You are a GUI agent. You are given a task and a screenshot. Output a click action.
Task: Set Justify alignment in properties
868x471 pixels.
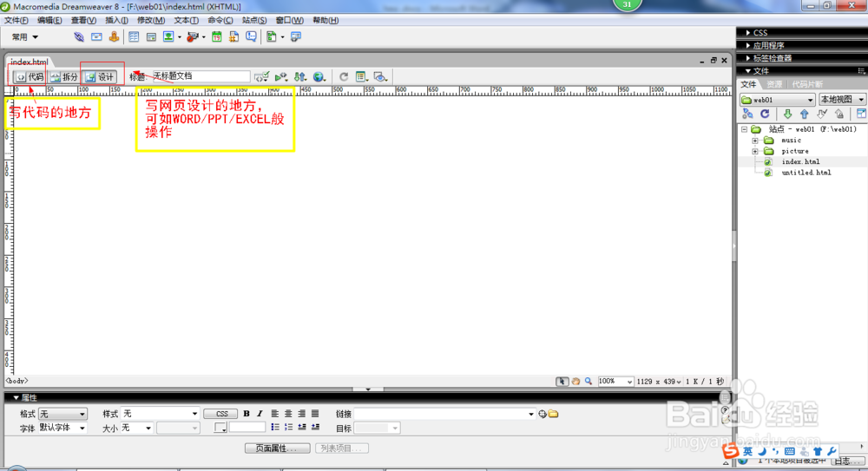coord(315,414)
